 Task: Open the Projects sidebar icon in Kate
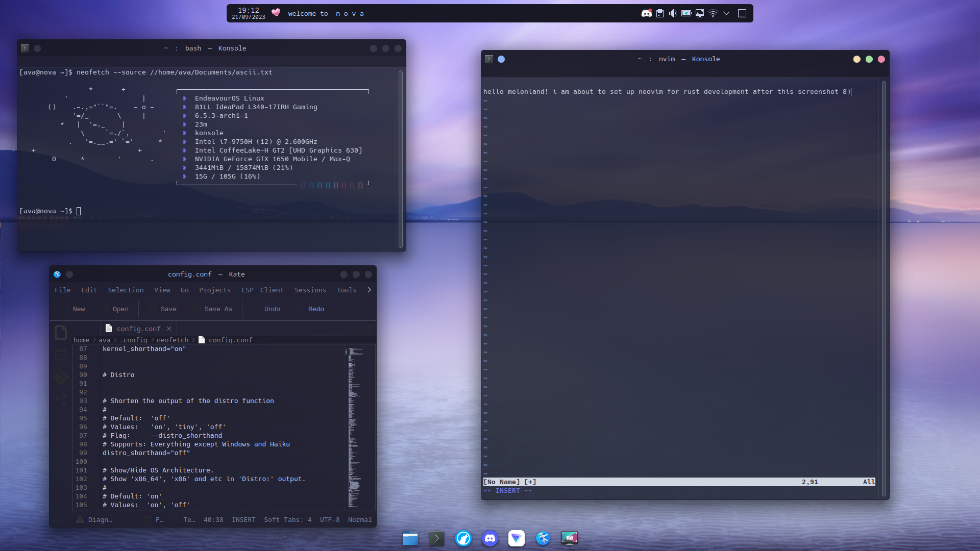coord(61,355)
